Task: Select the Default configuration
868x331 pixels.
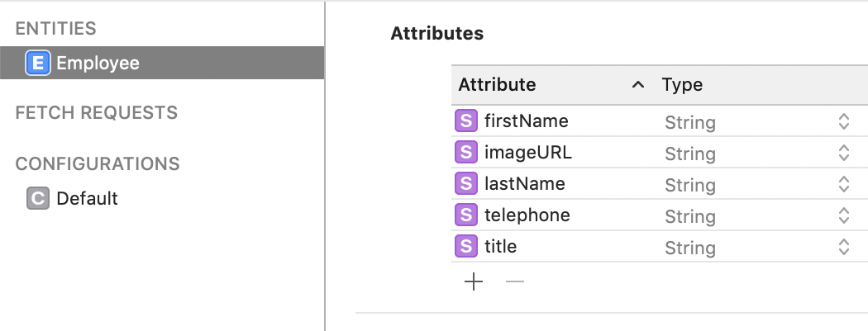Action: tap(87, 199)
